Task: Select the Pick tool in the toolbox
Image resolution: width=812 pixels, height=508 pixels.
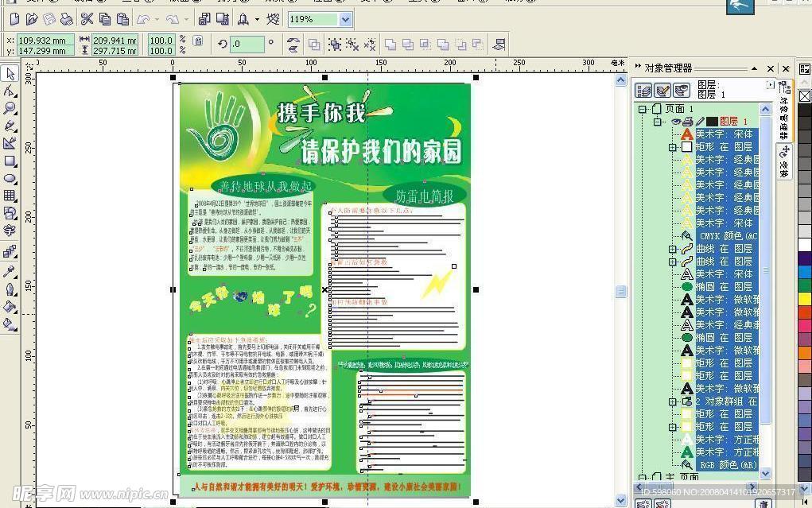Action: point(10,73)
